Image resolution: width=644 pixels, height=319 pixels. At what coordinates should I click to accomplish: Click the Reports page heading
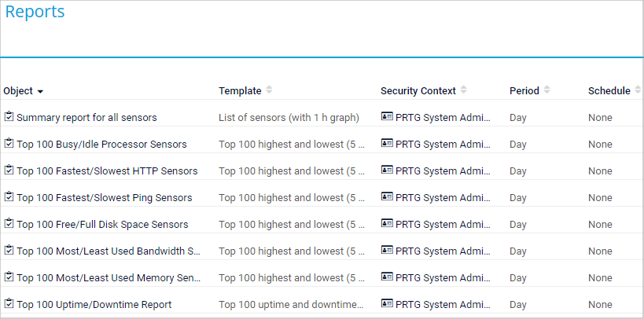[35, 13]
